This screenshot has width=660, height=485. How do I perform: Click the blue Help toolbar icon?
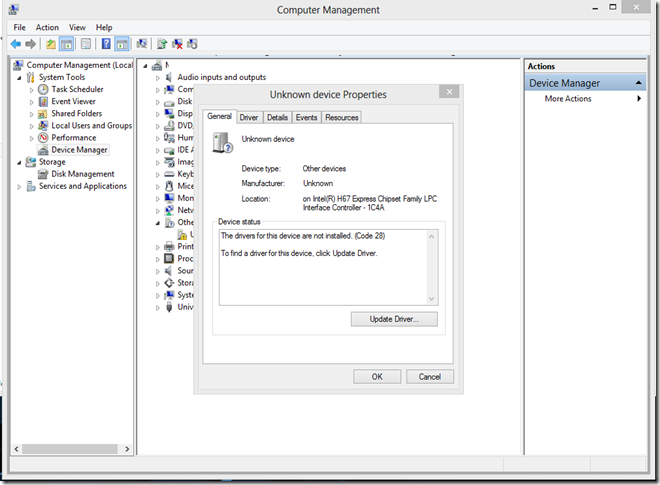[x=106, y=44]
